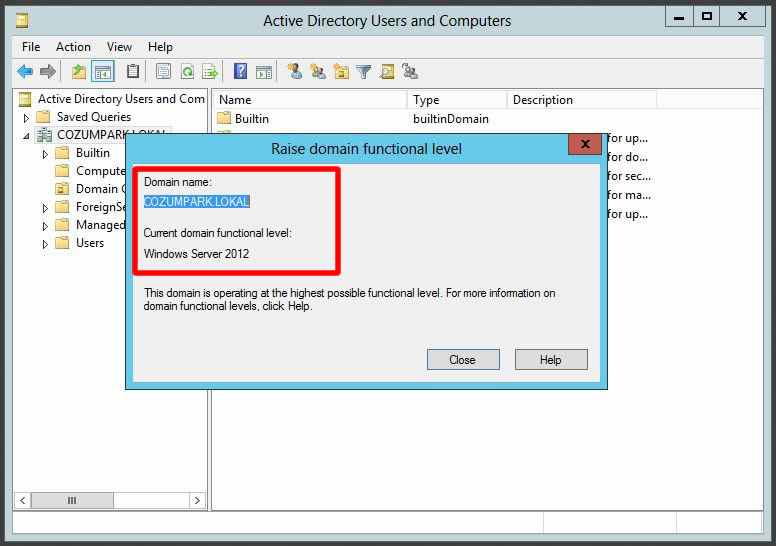Expand the Saved Queries tree node
Viewport: 776px width, 546px height.
click(27, 118)
